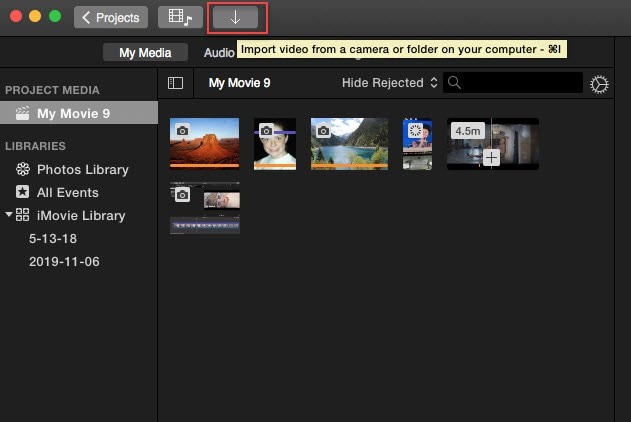Click the media search field
631x422 pixels.
coord(513,82)
